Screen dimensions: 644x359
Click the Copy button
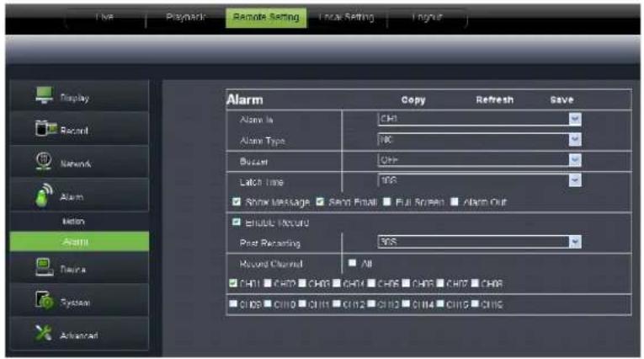tap(413, 100)
